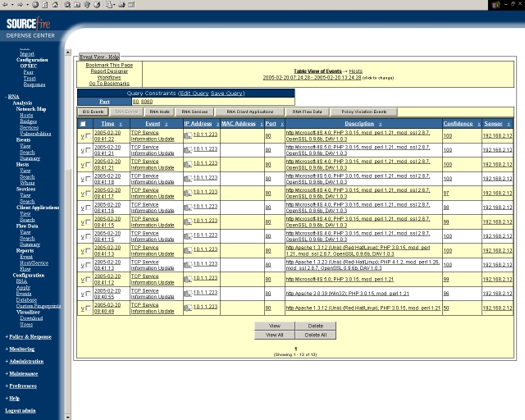Expand the Maintenance sidebar section
Viewport: 525px width, 420px height.
(x=22, y=374)
